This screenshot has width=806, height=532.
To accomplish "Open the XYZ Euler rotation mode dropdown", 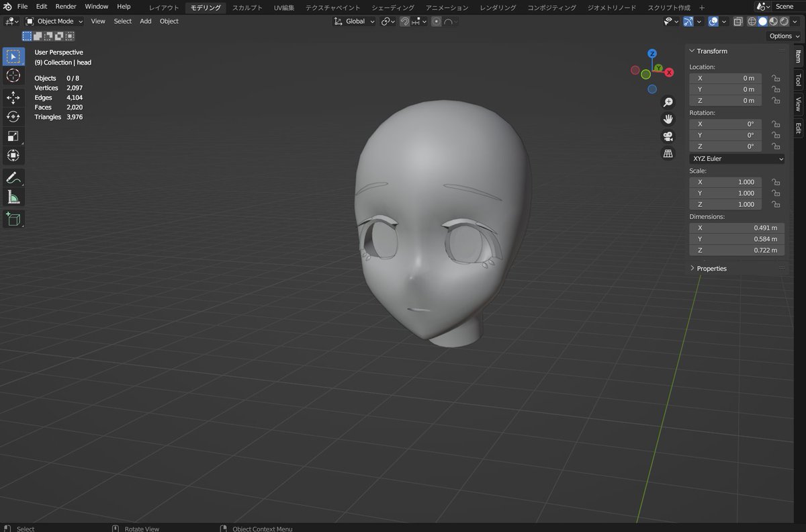I will click(x=737, y=159).
